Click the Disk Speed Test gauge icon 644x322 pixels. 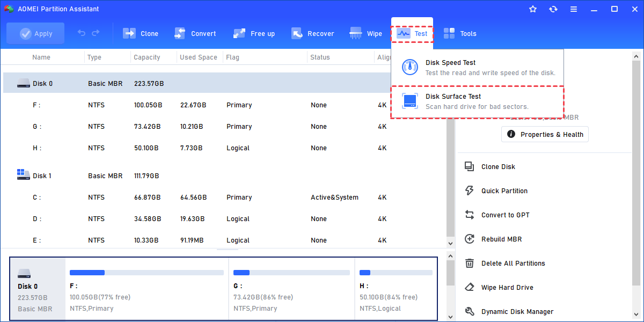pos(410,68)
